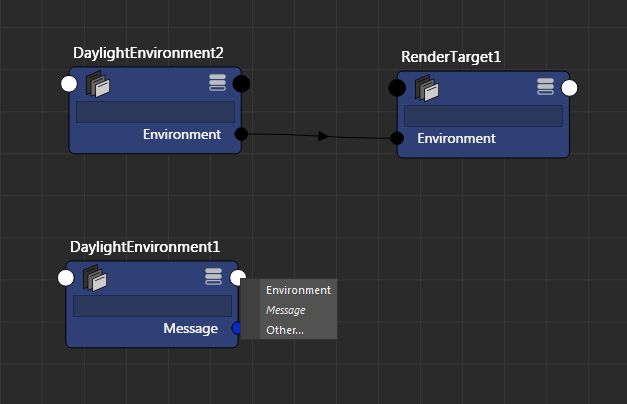Click DaylightEnvironment1's white input port
Image resolution: width=627 pixels, height=404 pixels.
click(x=66, y=277)
